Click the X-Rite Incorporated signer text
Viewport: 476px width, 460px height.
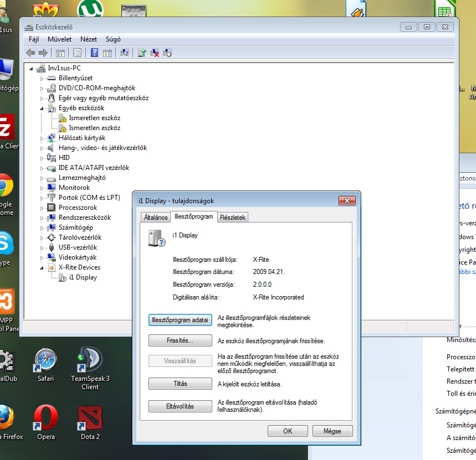278,297
